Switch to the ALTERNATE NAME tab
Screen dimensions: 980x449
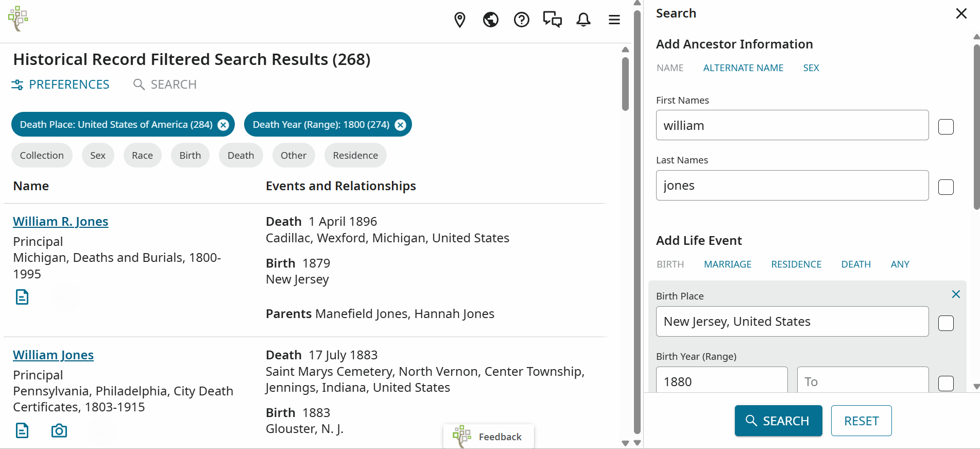point(743,68)
